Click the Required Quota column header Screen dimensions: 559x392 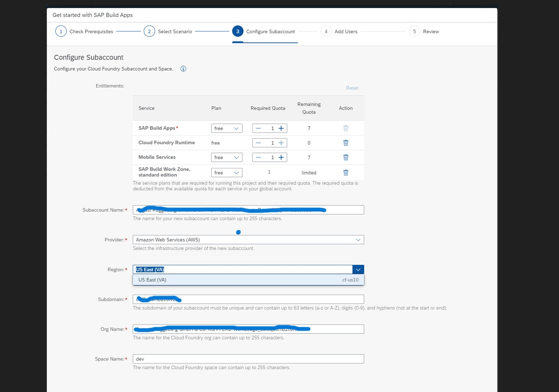pyautogui.click(x=268, y=108)
